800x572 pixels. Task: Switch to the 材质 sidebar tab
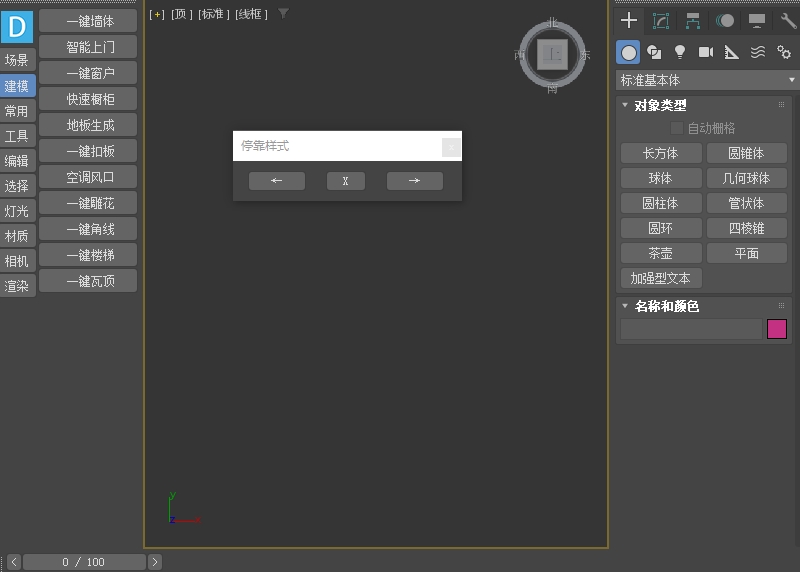click(x=17, y=236)
